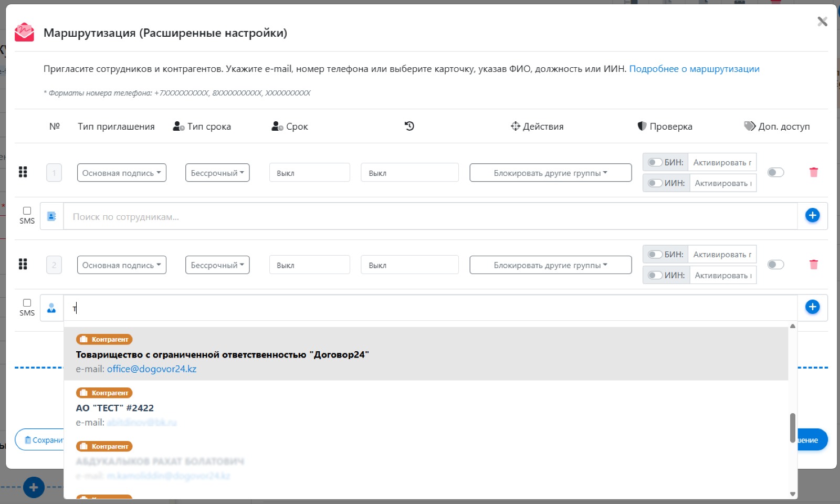Grab the drag handle of group 1
840x504 pixels.
[x=23, y=172]
